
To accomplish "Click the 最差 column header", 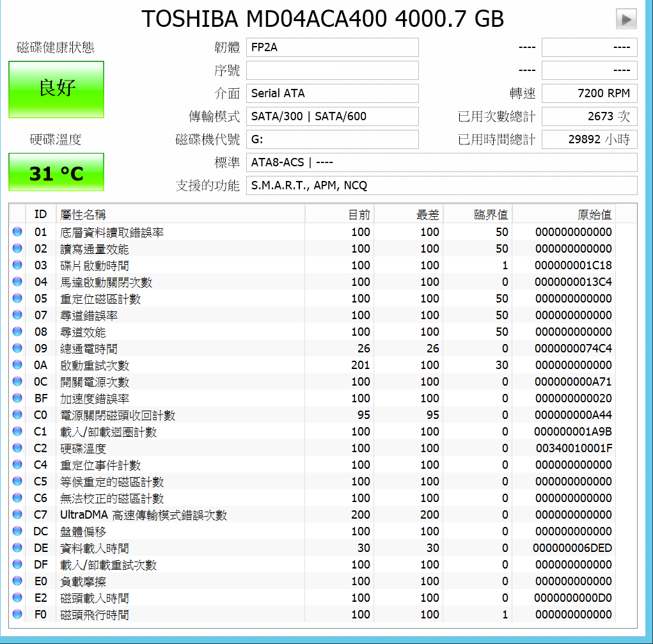I will [x=409, y=214].
